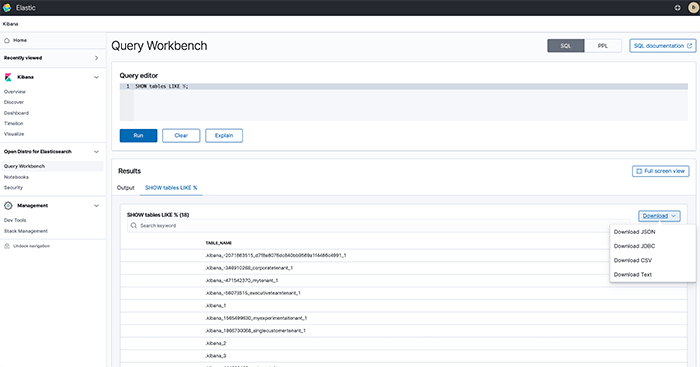700x367 pixels.
Task: Open Stack Management in sidebar
Action: (x=25, y=231)
